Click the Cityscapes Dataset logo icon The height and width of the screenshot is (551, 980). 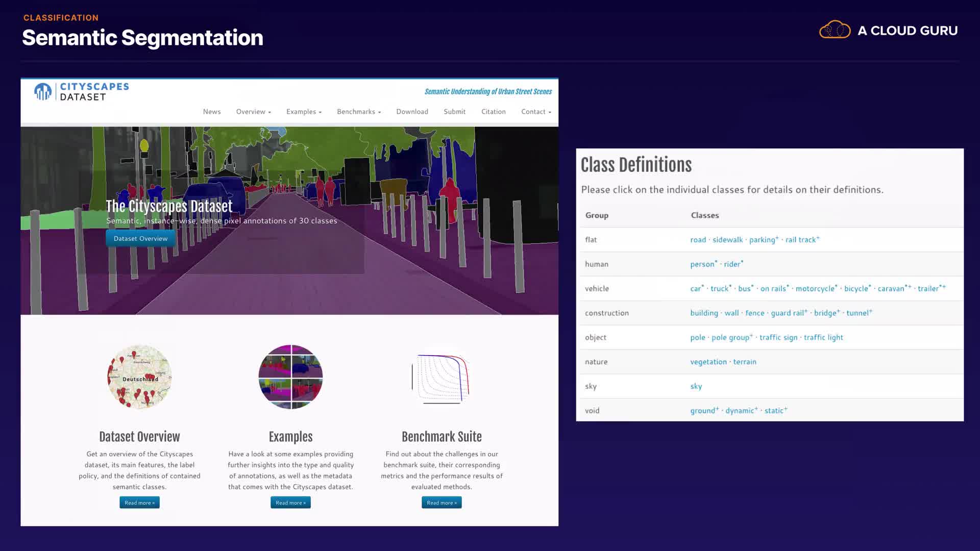43,92
